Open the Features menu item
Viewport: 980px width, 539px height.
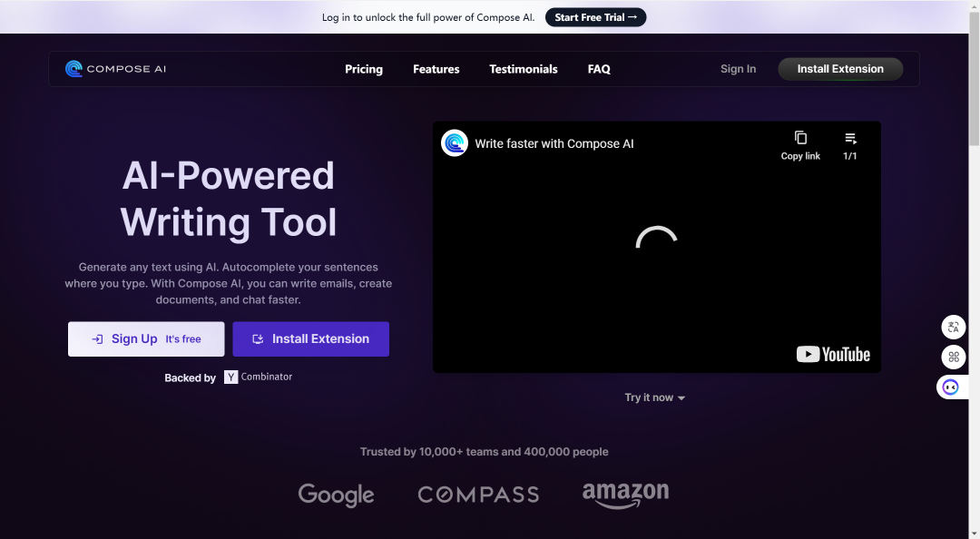pyautogui.click(x=436, y=69)
